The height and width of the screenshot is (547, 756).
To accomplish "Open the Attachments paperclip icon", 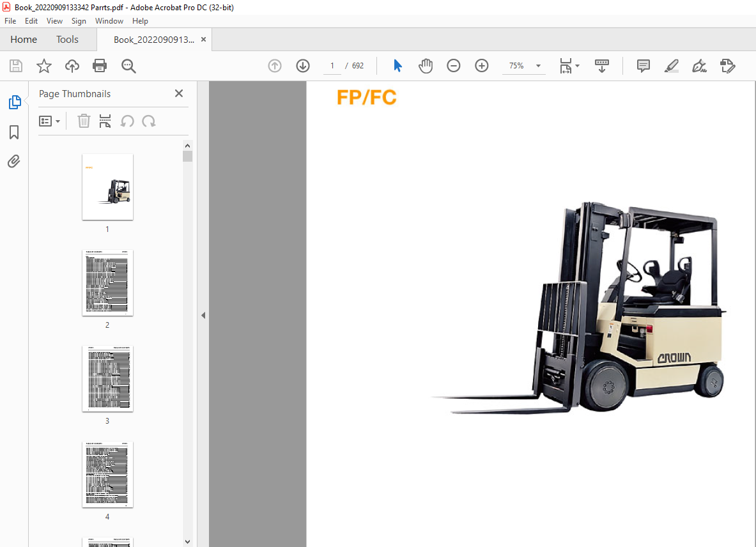I will (14, 161).
